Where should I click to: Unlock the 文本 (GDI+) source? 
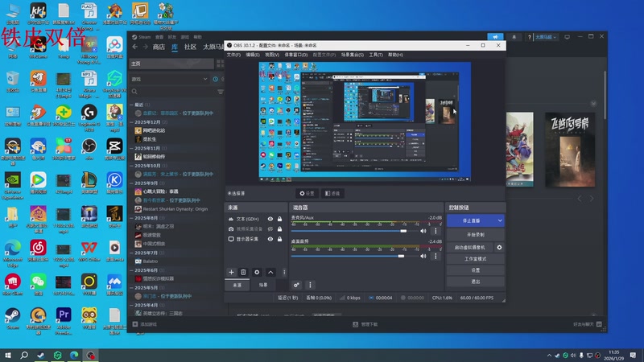[x=279, y=219]
